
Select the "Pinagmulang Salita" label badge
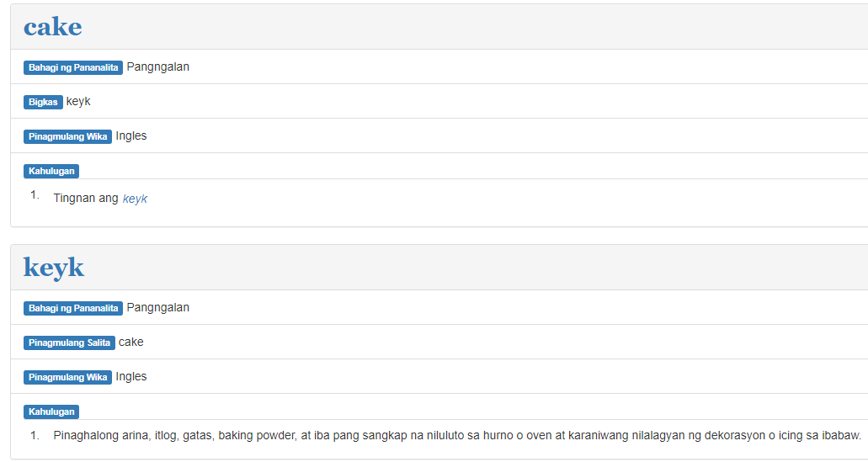pos(69,343)
